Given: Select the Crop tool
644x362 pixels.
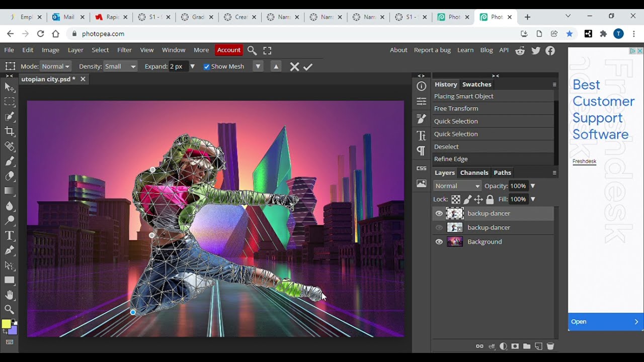Looking at the screenshot, I should point(10,131).
